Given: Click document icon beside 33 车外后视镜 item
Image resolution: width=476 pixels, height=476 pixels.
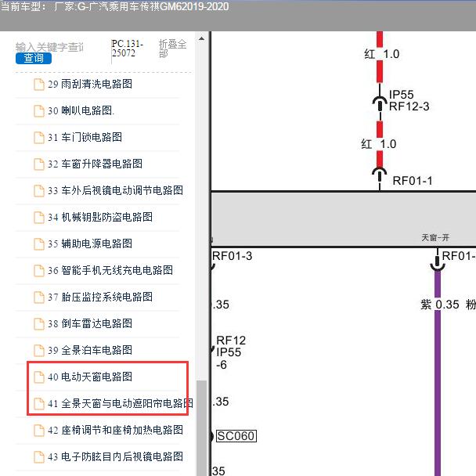Looking at the screenshot, I should 39,191.
